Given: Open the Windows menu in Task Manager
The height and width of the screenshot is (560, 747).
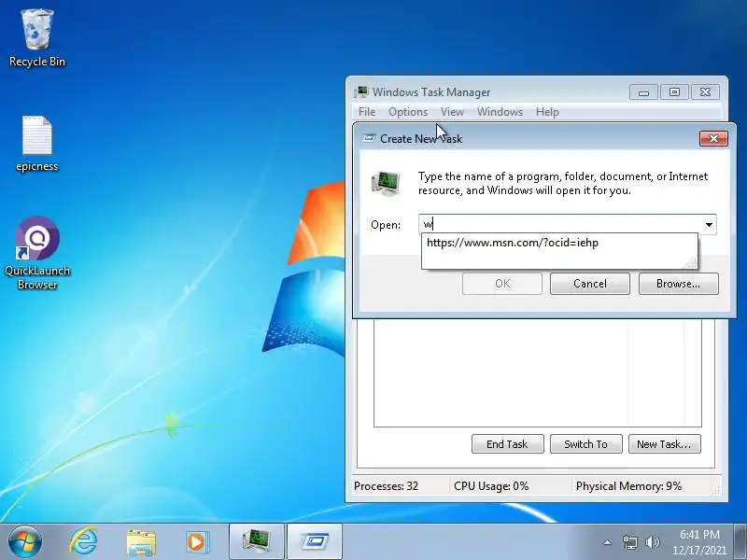Looking at the screenshot, I should point(500,112).
